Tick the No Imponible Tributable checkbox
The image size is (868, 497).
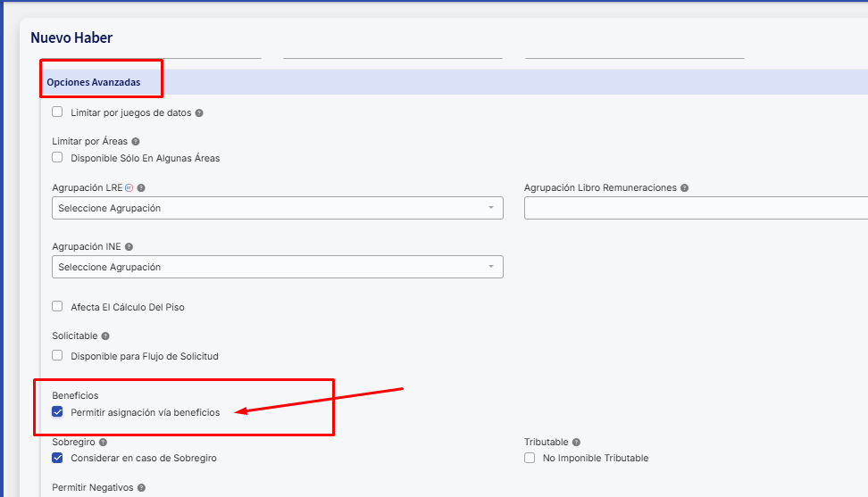click(530, 458)
